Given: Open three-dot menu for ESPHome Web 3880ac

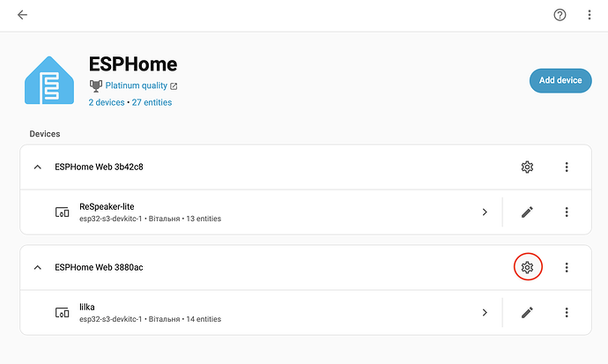Looking at the screenshot, I should (x=567, y=267).
